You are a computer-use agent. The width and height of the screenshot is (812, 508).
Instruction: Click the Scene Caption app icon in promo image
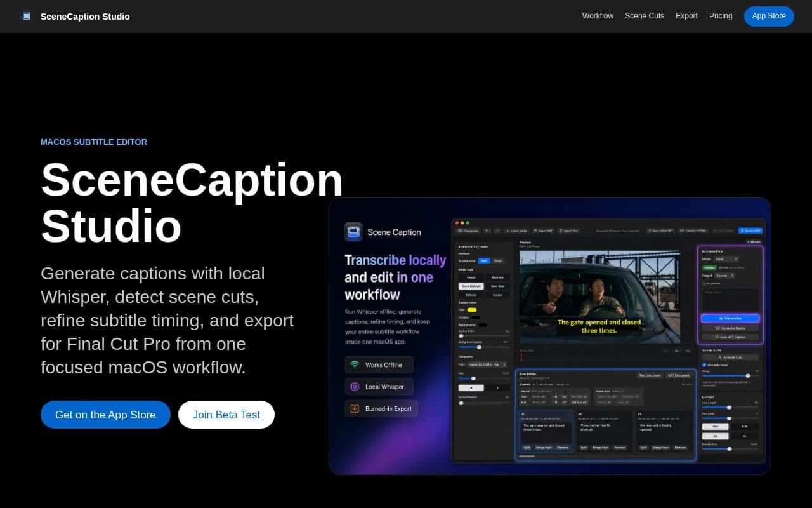[x=353, y=232]
